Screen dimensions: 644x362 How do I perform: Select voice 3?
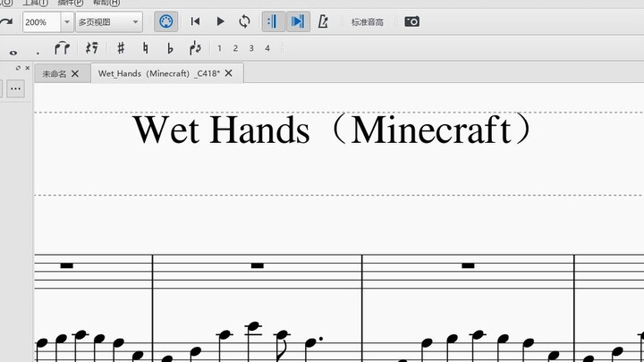tap(251, 48)
